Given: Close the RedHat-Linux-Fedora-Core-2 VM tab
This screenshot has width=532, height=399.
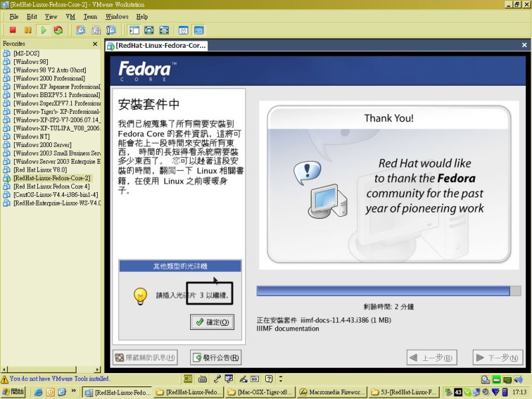Looking at the screenshot, I should (x=524, y=45).
